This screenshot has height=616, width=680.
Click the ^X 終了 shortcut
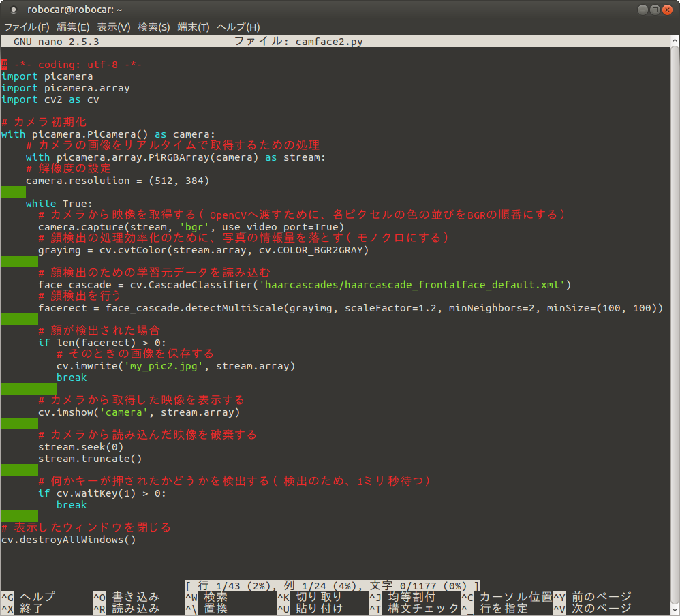tap(22, 609)
